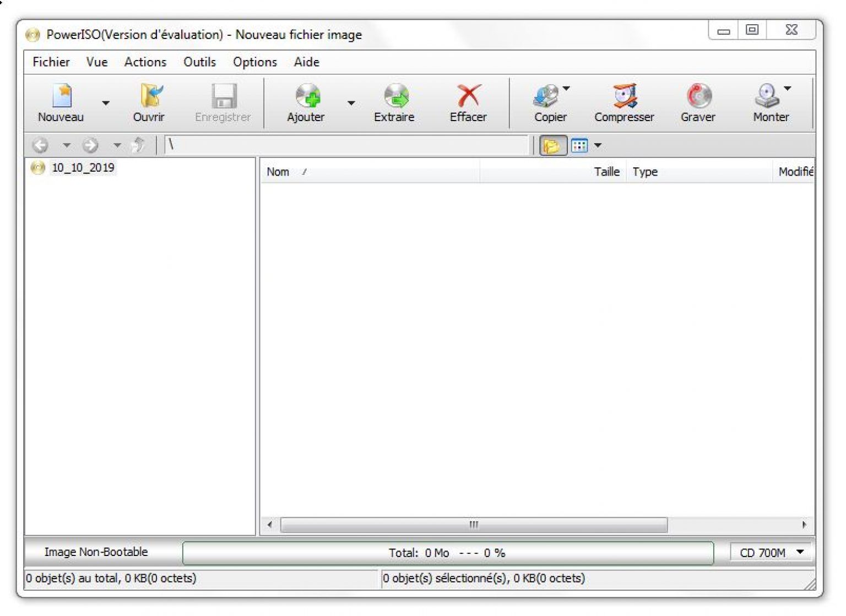This screenshot has height=616, width=846.
Task: Open the Options menu
Action: [255, 62]
